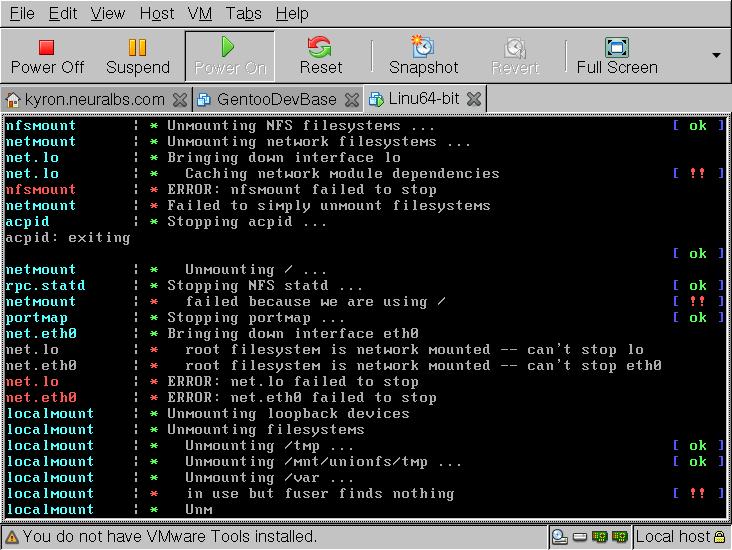Open the File menu
Viewport: 732px width, 550px height.
[x=22, y=14]
